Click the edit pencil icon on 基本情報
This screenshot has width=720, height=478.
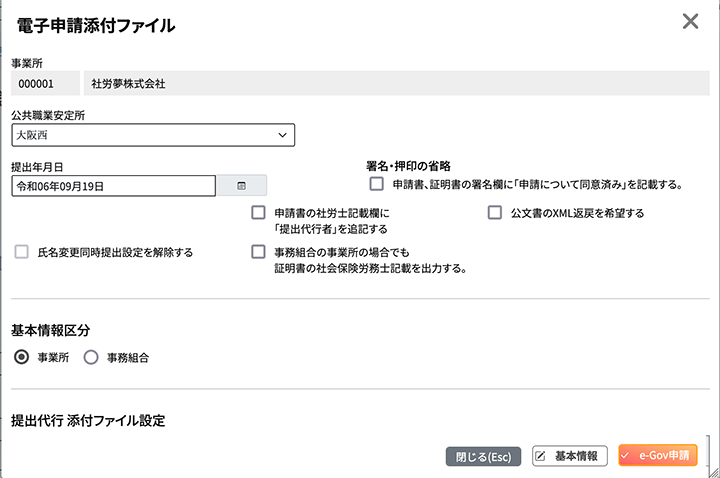coord(541,456)
